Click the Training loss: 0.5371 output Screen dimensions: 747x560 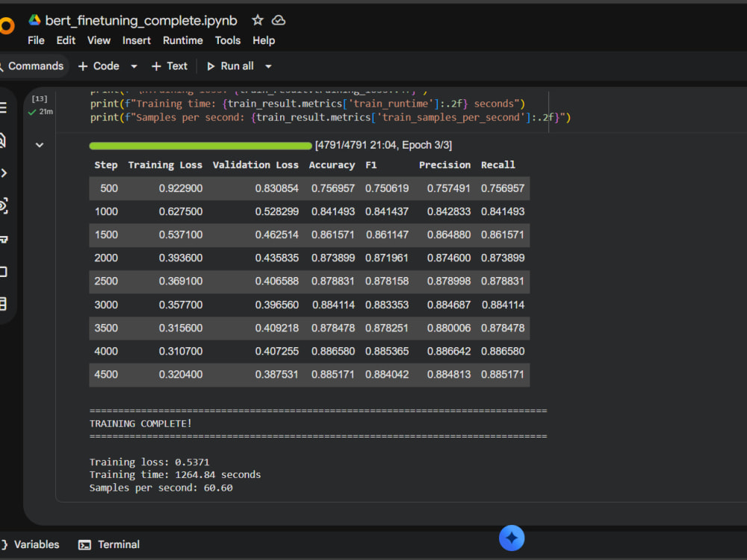click(149, 462)
